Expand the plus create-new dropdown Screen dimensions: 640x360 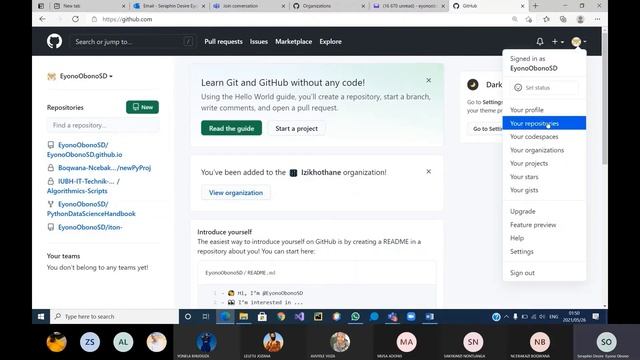[x=558, y=42]
